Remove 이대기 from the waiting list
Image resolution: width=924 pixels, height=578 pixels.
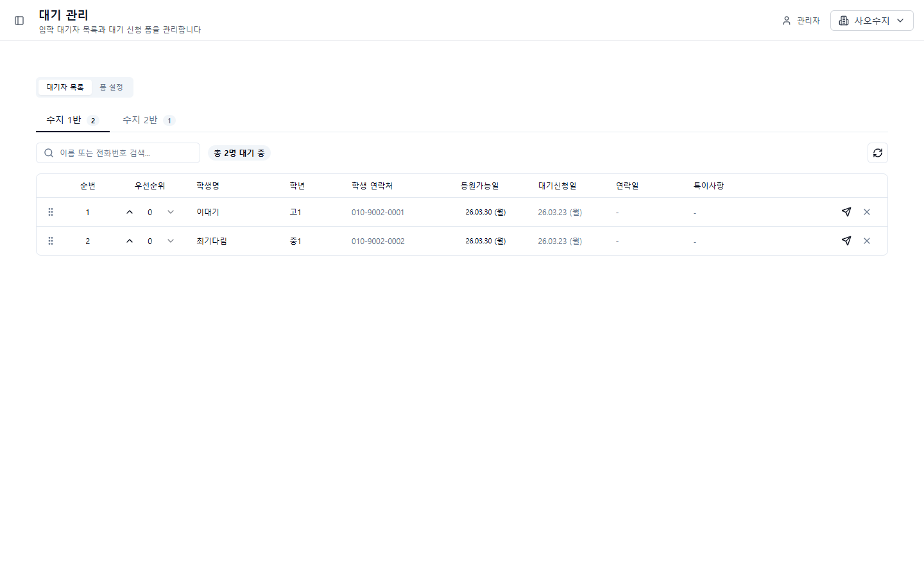(x=867, y=211)
